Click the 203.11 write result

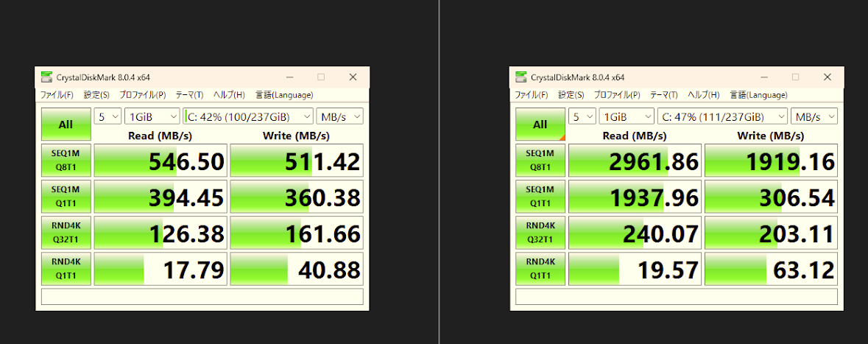[771, 233]
